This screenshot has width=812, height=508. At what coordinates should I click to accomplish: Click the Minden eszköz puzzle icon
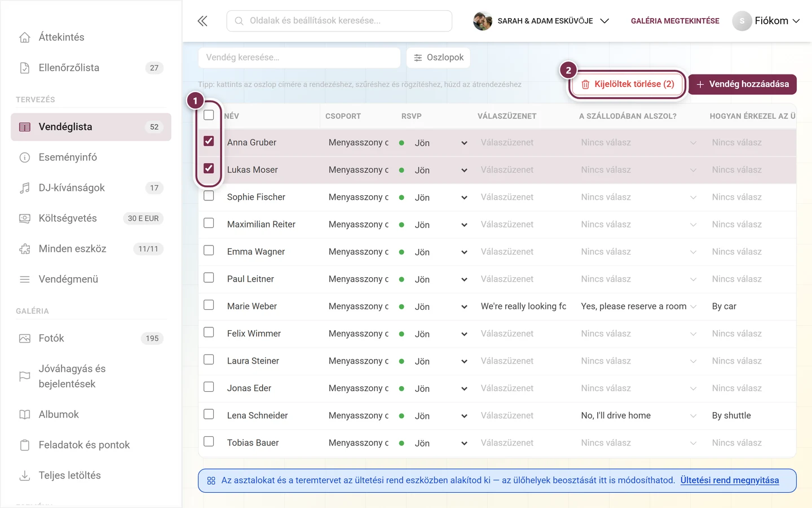point(25,249)
